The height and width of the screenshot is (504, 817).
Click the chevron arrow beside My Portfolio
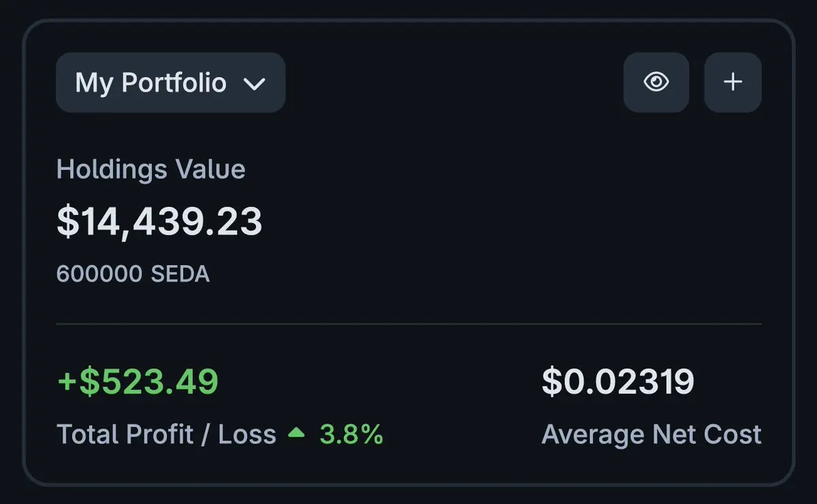pos(254,84)
